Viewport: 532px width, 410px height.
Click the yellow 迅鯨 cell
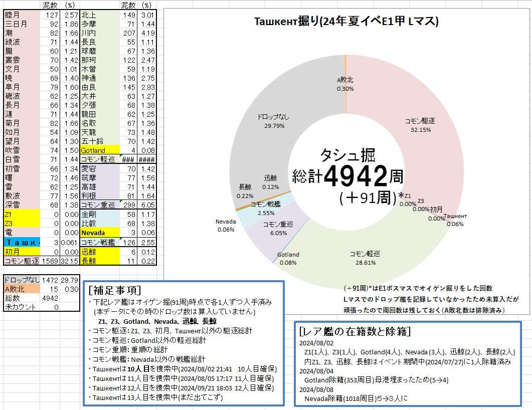click(x=100, y=252)
